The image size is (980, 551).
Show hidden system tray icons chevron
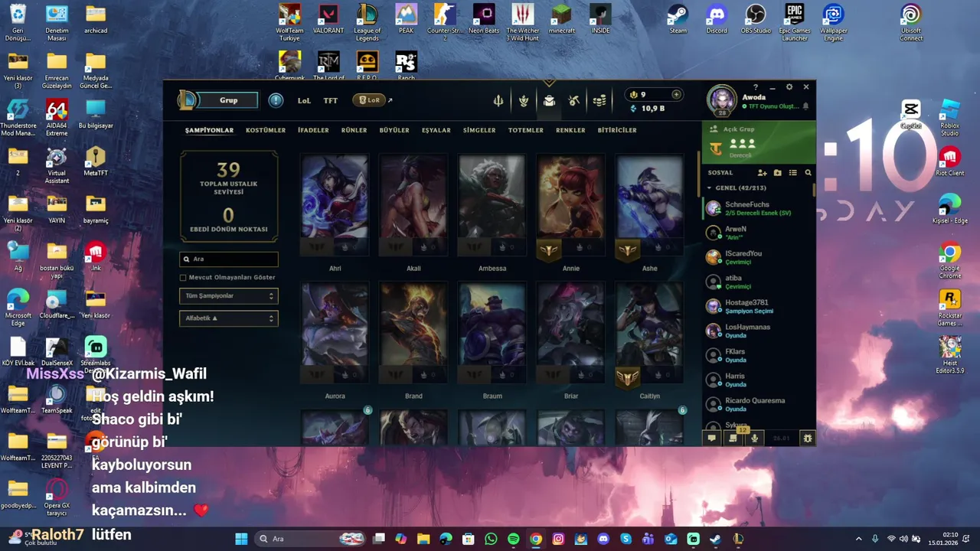click(858, 539)
